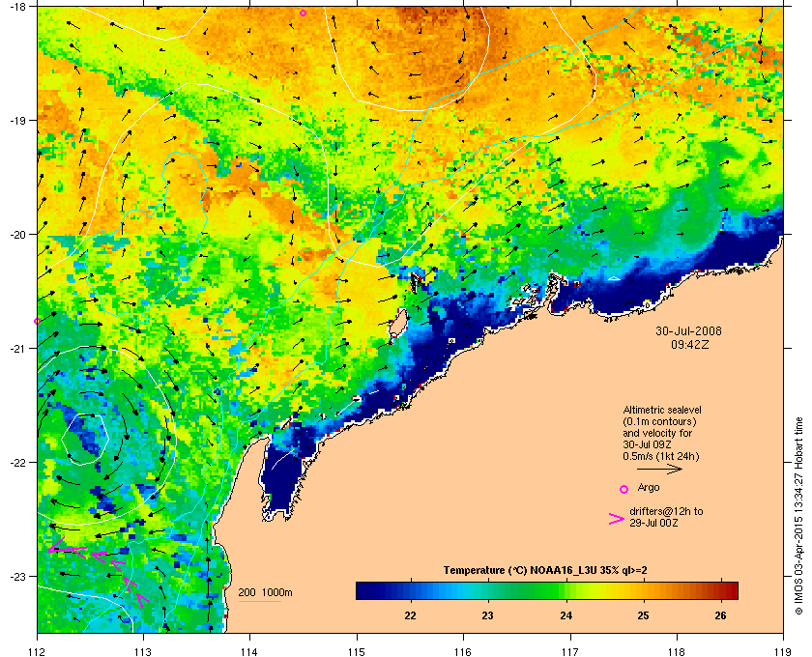Click the time label 09:42Z
The image size is (812, 657).
(x=689, y=344)
